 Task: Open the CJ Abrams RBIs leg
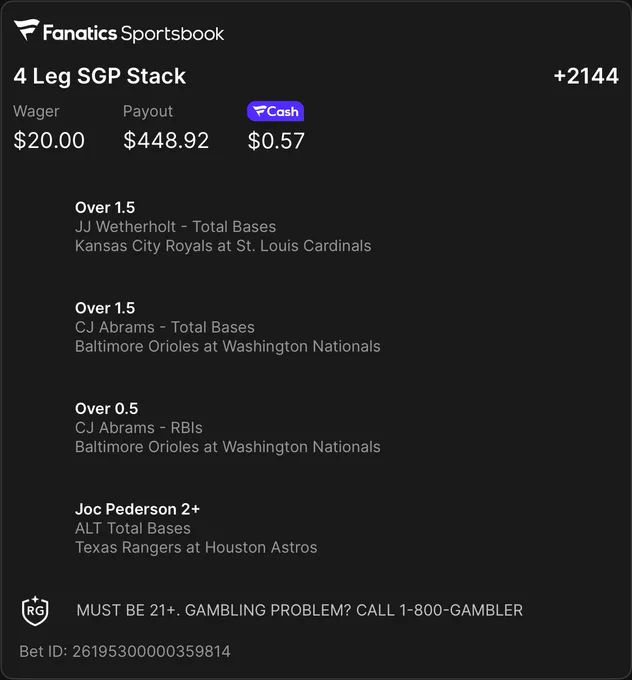tap(228, 428)
